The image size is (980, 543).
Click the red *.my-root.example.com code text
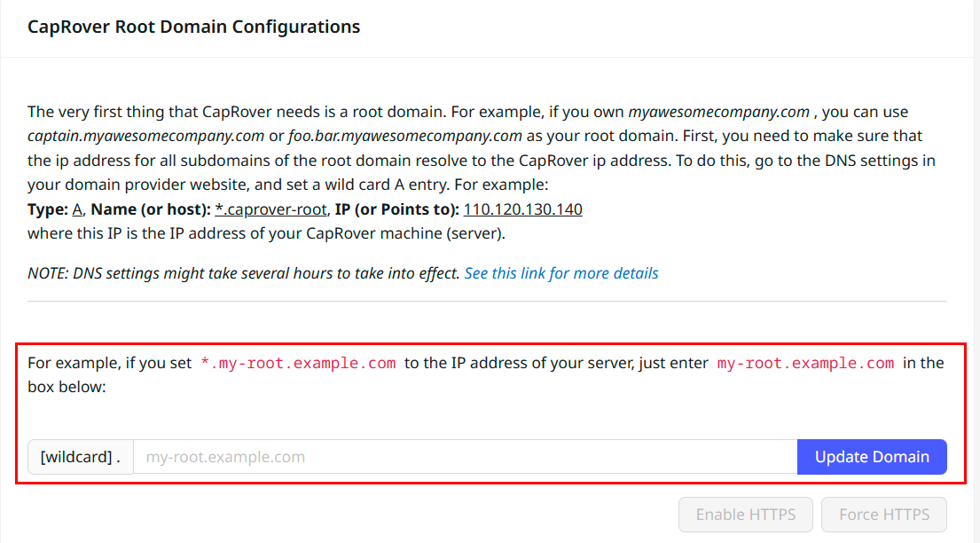tap(298, 363)
